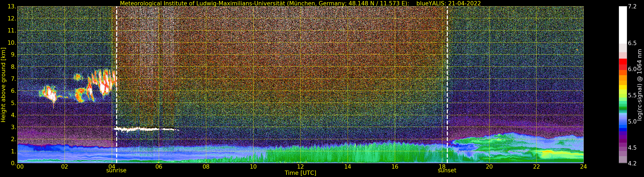Viewport: 644px width, 177px height.
Task: Click the '24' tick on the time axis
Action: [583, 167]
